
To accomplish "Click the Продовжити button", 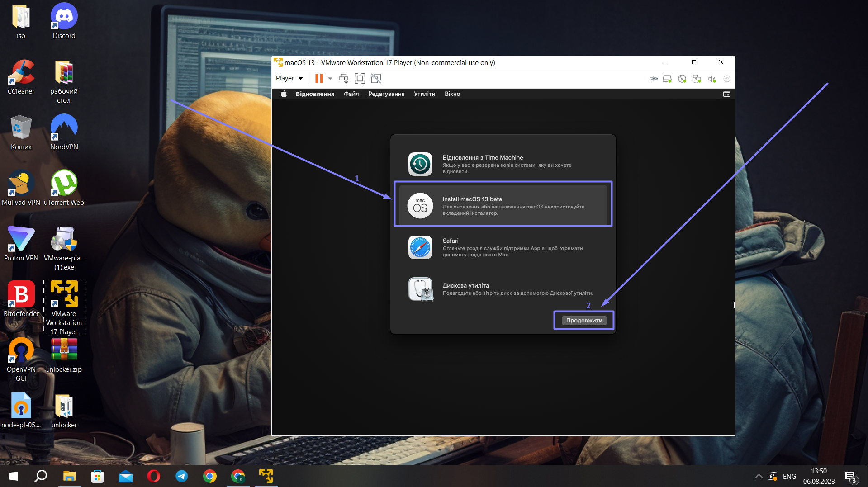I will click(x=584, y=321).
